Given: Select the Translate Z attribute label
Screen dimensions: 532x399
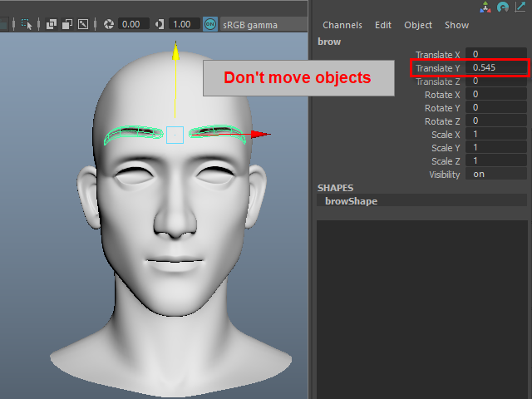Looking at the screenshot, I should tap(438, 81).
